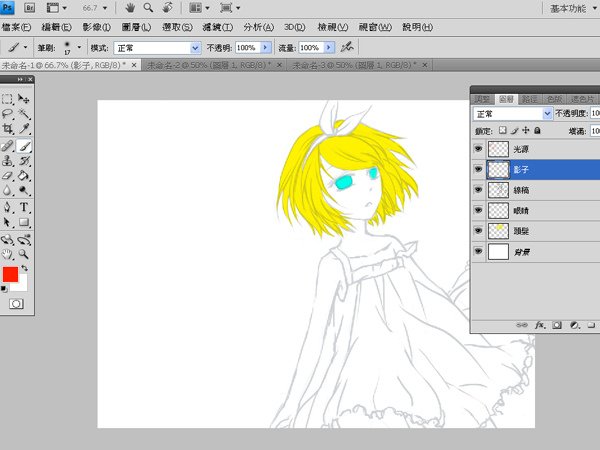Image resolution: width=600 pixels, height=450 pixels.
Task: Select the Move tool
Action: coord(24,99)
